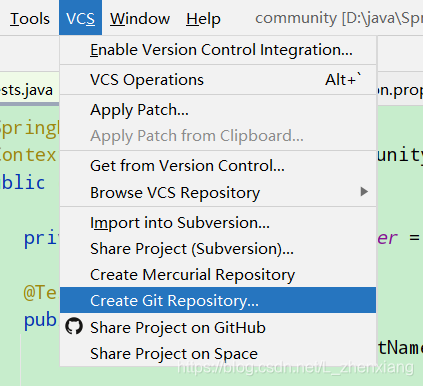
Task: Click the GitHub icon beside Share Project
Action: pos(74,326)
